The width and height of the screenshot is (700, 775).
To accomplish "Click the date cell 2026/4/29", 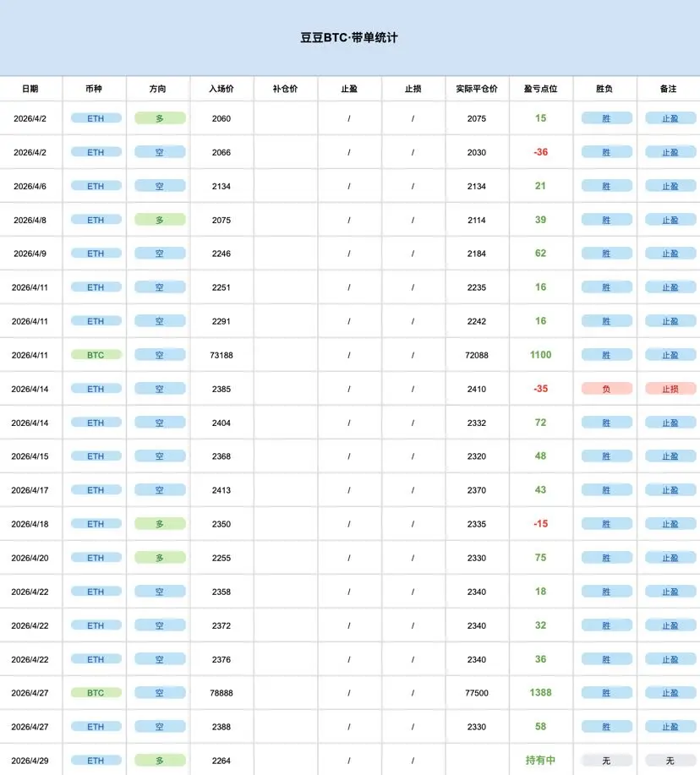I will pyautogui.click(x=30, y=761).
